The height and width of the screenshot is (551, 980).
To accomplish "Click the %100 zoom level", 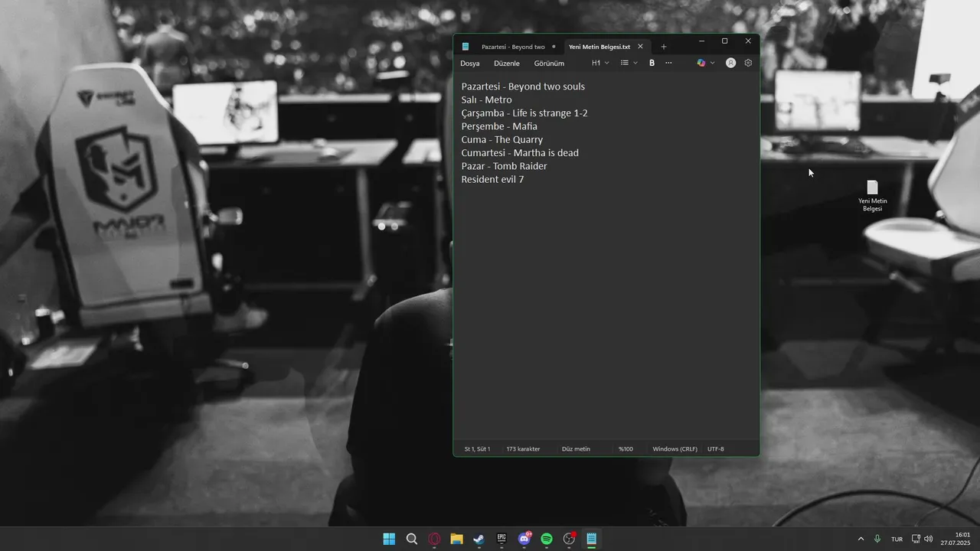I will (x=626, y=449).
